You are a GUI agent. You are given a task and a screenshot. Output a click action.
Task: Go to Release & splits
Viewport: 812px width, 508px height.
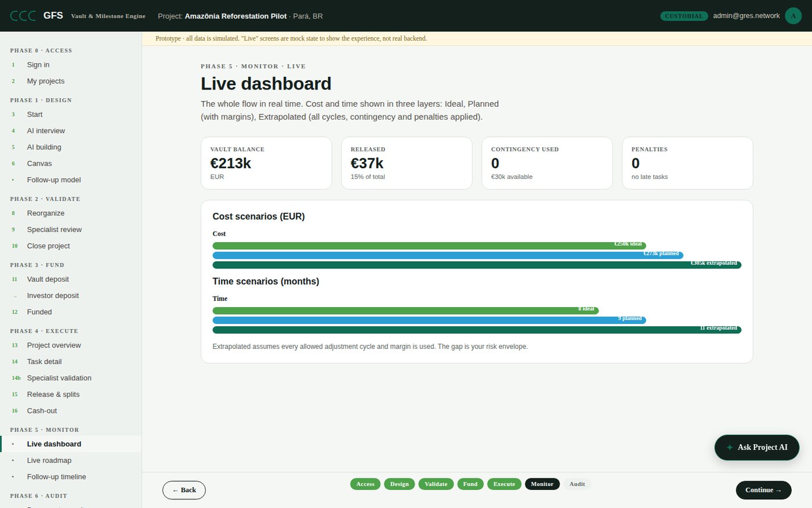tap(71, 394)
